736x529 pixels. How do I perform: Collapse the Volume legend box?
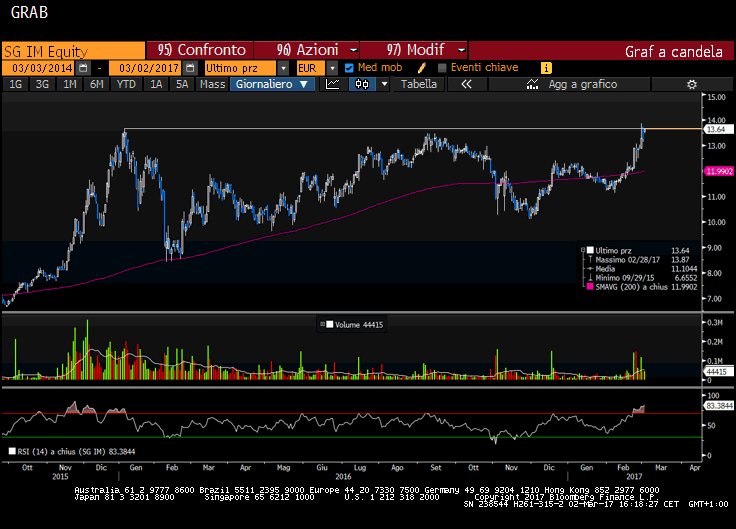pyautogui.click(x=320, y=324)
